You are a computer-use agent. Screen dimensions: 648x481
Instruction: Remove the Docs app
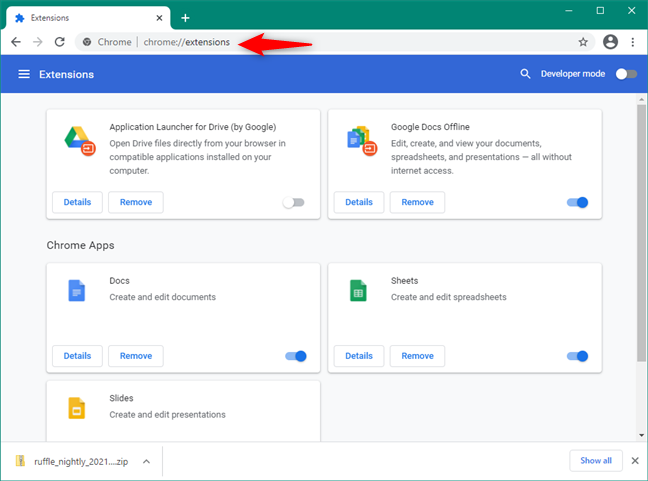pyautogui.click(x=136, y=356)
